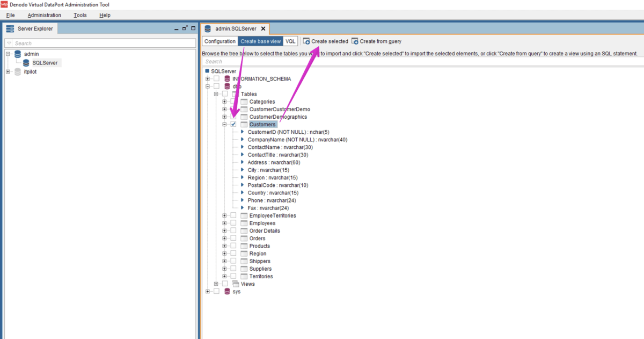Click the CustomerCustomerDemo table icon
Viewport: 644px width, 339px height.
(x=244, y=109)
